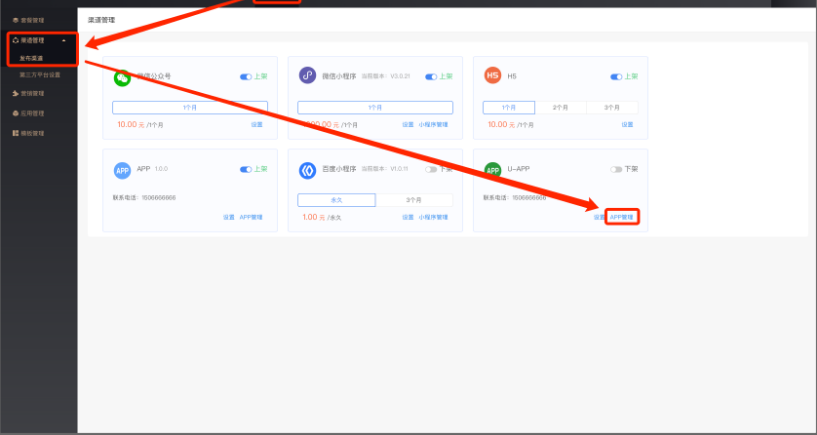Open 第三方平台设置 submenu item

click(x=40, y=75)
